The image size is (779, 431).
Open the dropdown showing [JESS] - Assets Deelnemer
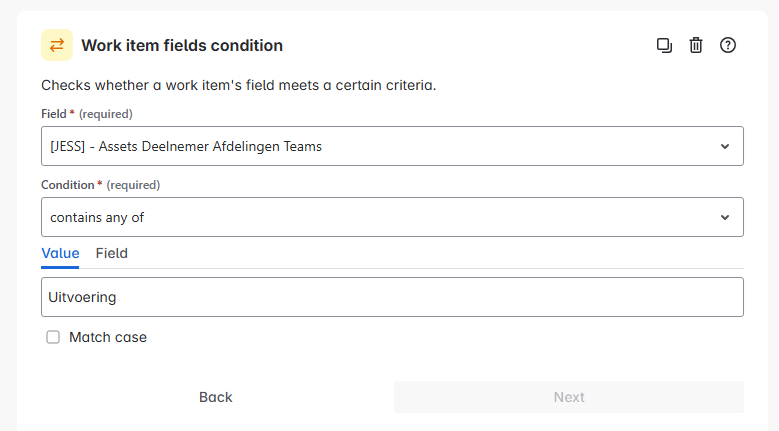coord(392,146)
